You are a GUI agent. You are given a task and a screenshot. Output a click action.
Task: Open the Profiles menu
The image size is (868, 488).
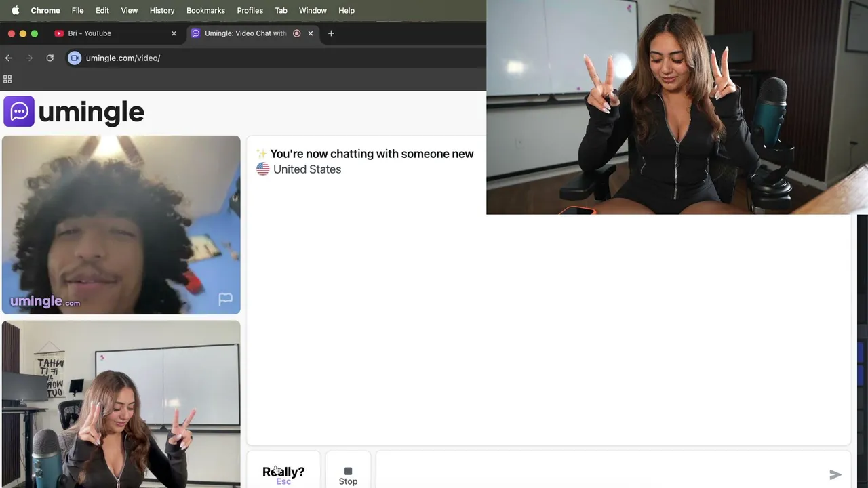(250, 10)
